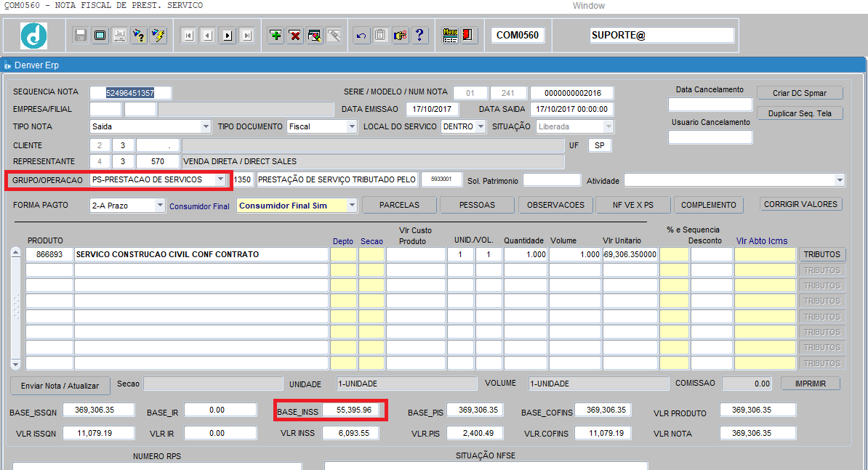Viewport: 868px width, 470px height.
Task: Click the Data Cancelamento field
Action: (x=710, y=105)
